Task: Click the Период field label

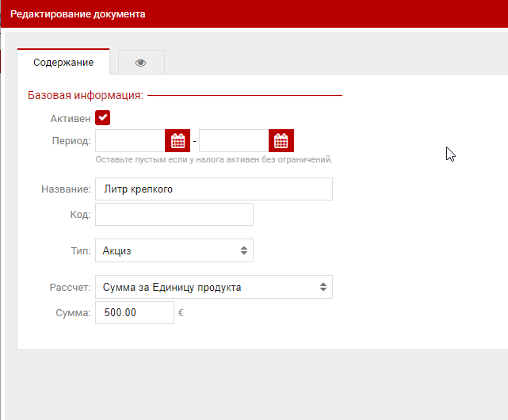Action: [x=71, y=141]
